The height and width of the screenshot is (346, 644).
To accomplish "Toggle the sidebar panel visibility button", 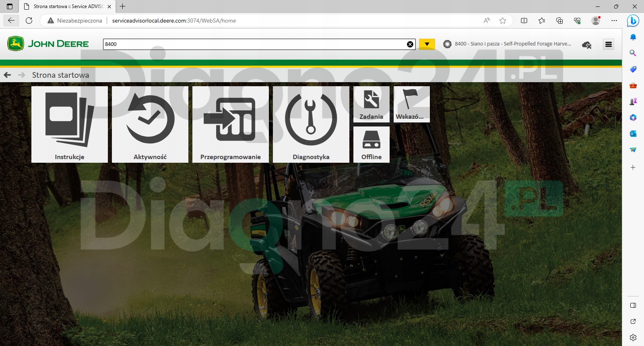I will [x=633, y=305].
